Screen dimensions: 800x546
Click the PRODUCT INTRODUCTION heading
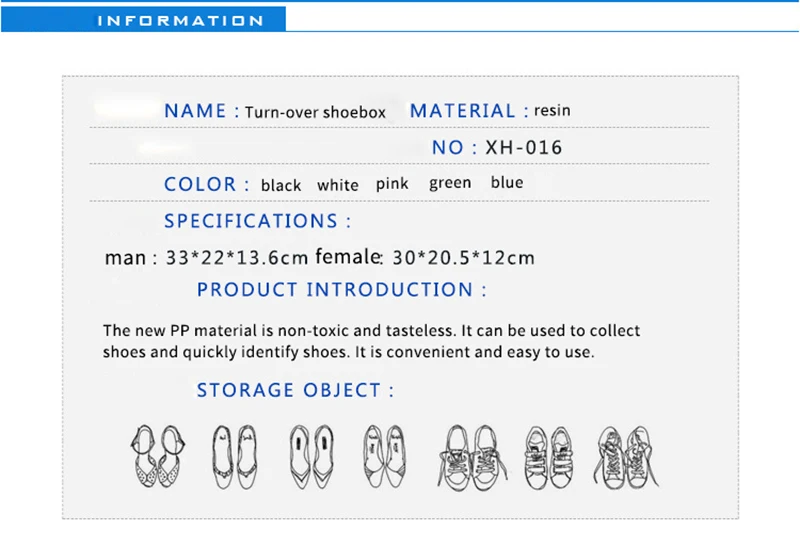(x=342, y=290)
